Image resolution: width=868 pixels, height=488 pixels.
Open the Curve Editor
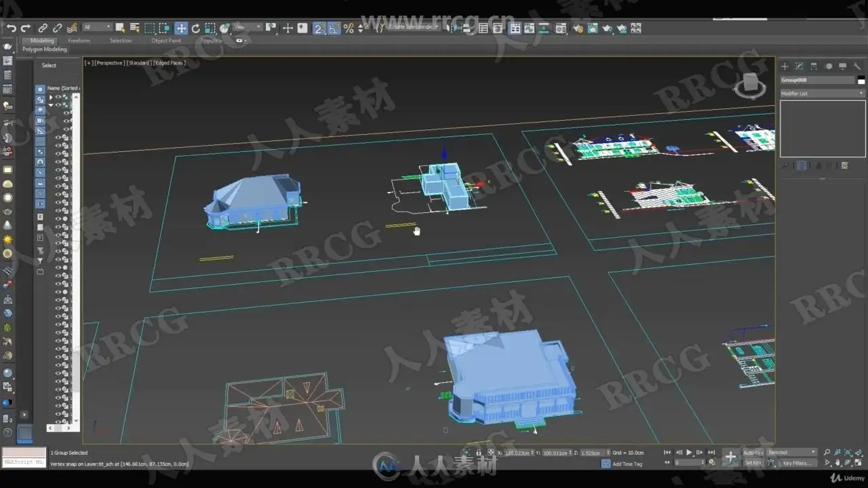530,28
